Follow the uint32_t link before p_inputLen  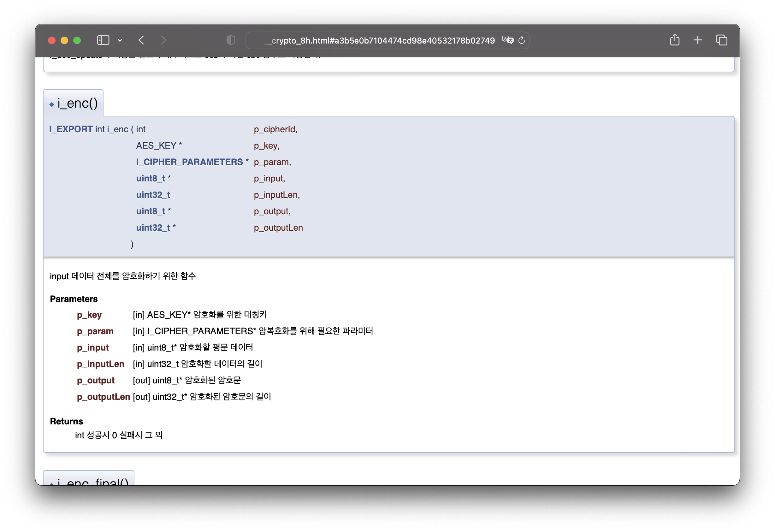pos(153,195)
